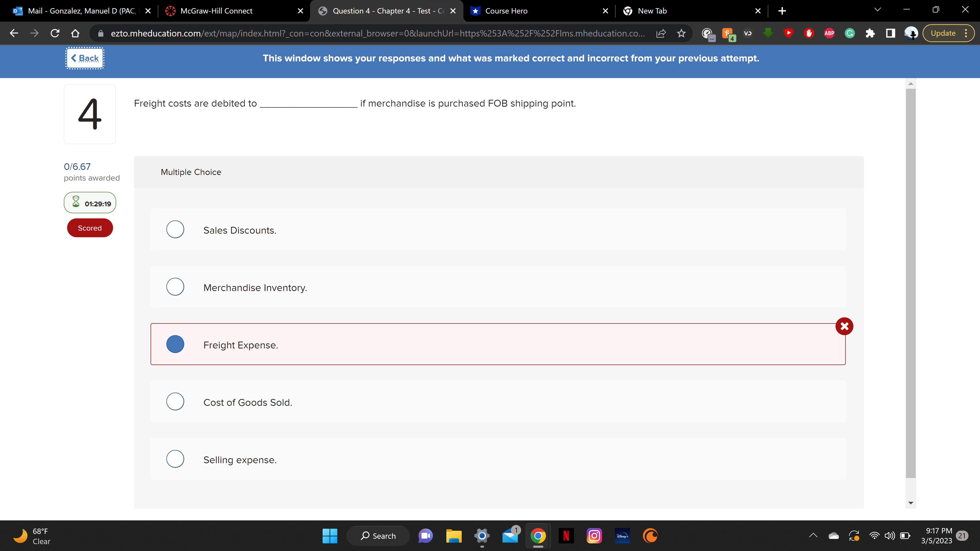This screenshot has height=551, width=980.
Task: Switch to the Course Hero tab
Action: tap(506, 11)
